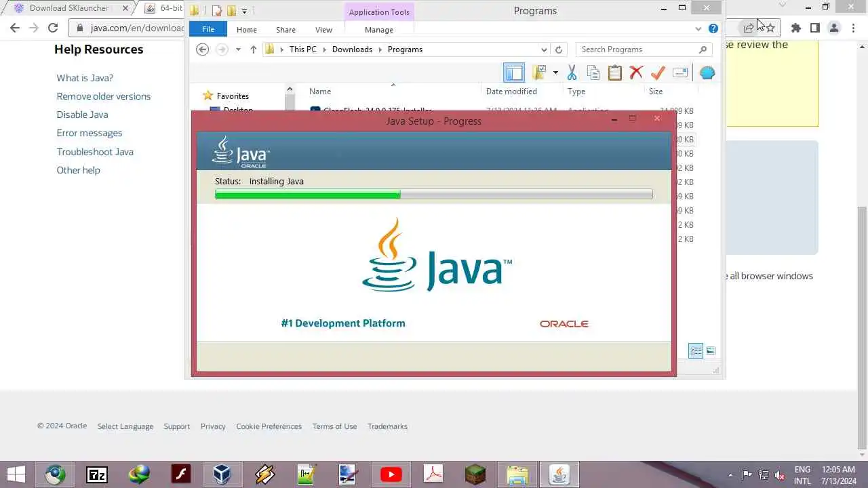Click the Java installation progress bar
The height and width of the screenshot is (488, 868).
click(x=434, y=195)
